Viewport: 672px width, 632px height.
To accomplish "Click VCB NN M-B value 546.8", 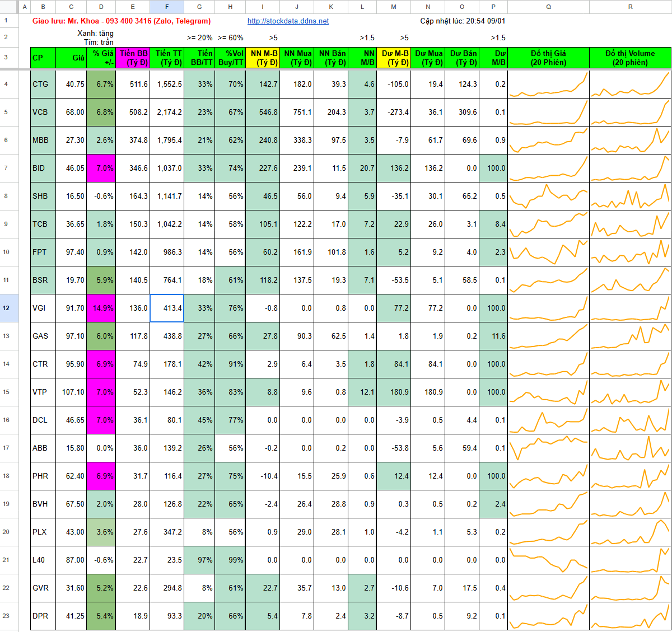I will [263, 112].
